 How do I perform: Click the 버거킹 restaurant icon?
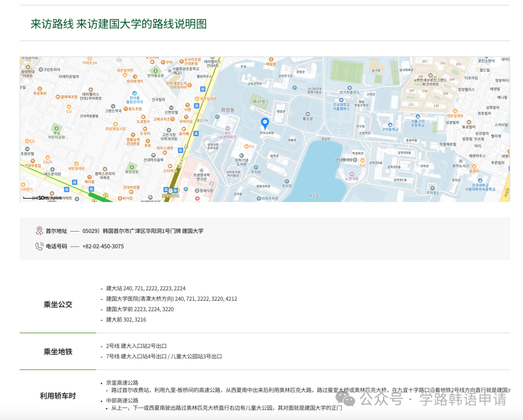coord(120,198)
